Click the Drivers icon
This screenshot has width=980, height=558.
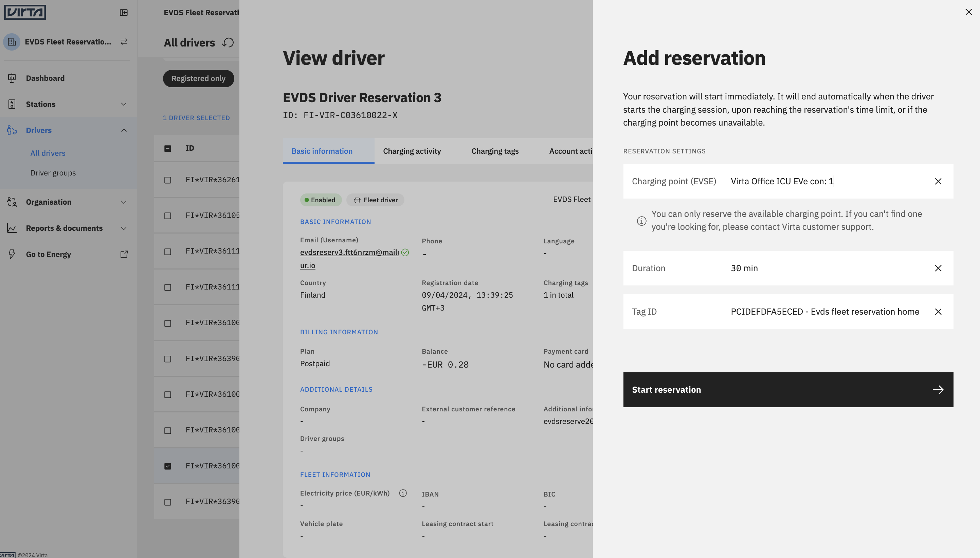pyautogui.click(x=12, y=130)
